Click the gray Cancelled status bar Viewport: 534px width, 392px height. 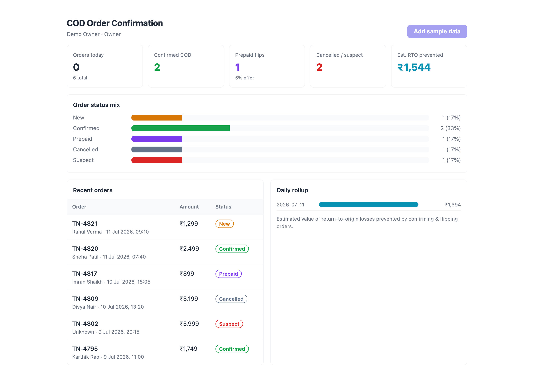(x=157, y=150)
